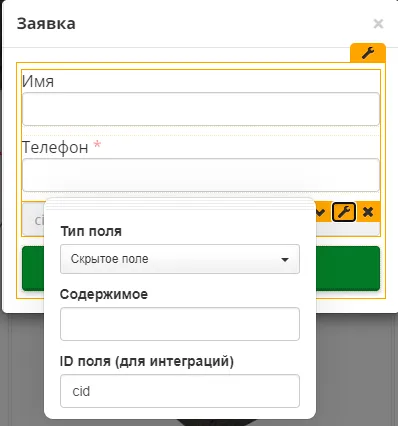Select the ID поля field containing cid
Viewport: 398px width, 426px height.
(180, 391)
